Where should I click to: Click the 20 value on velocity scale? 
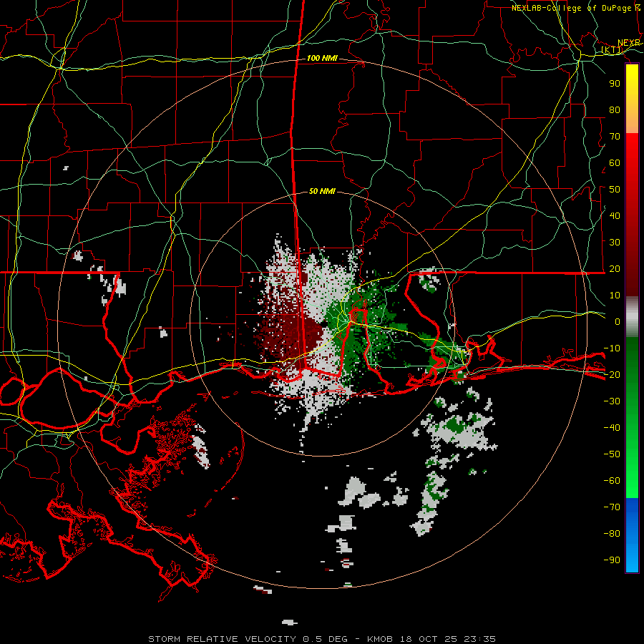[x=615, y=269]
